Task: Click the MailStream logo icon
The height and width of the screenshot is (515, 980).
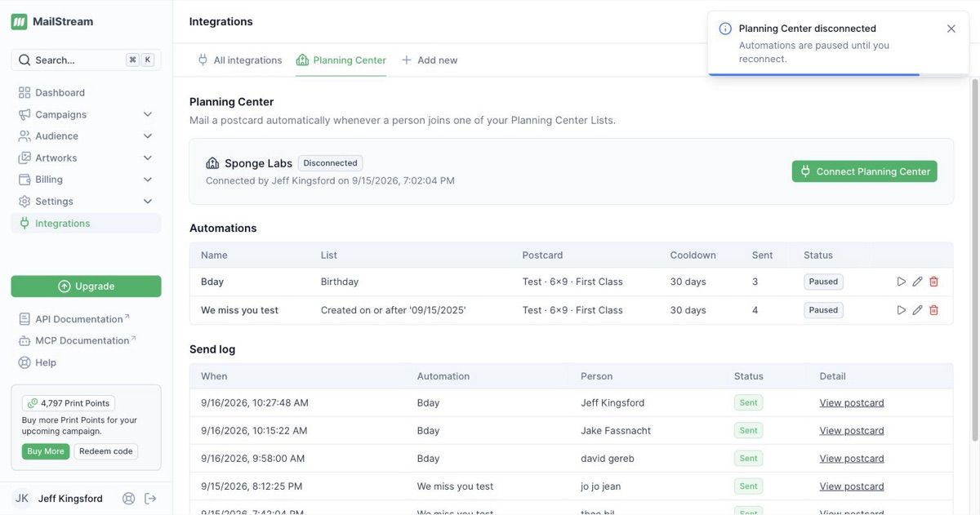Action: [x=19, y=22]
